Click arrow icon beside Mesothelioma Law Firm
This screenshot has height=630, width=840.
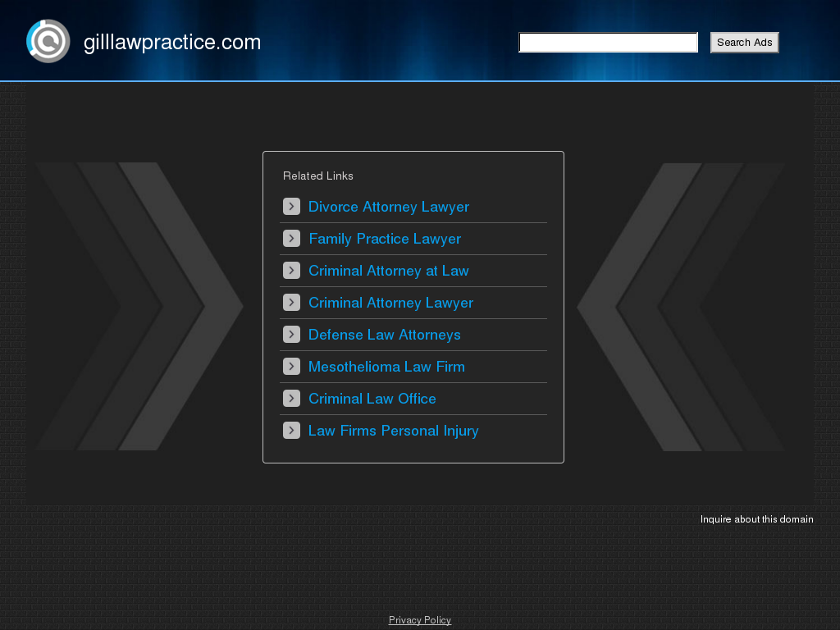[x=291, y=367]
